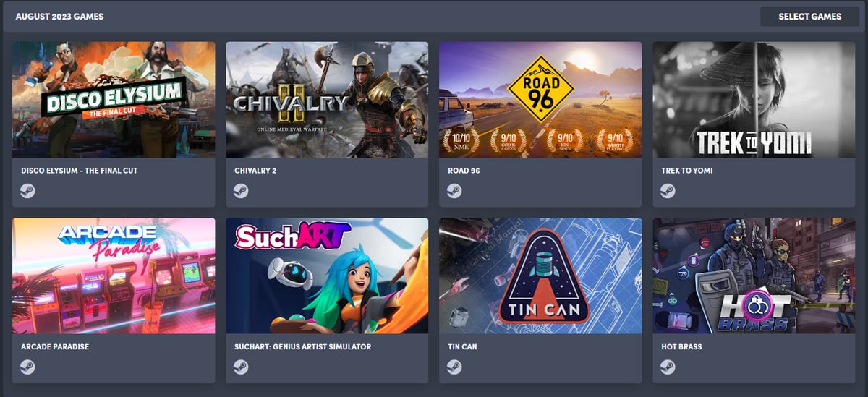Click the Steam icon under Chivalry 2
The image size is (868, 397).
tap(241, 191)
